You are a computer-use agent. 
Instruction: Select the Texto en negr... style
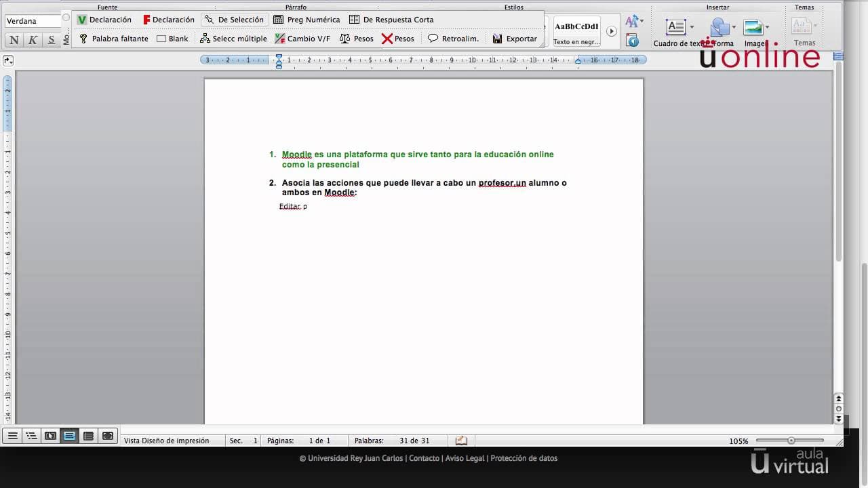point(576,31)
